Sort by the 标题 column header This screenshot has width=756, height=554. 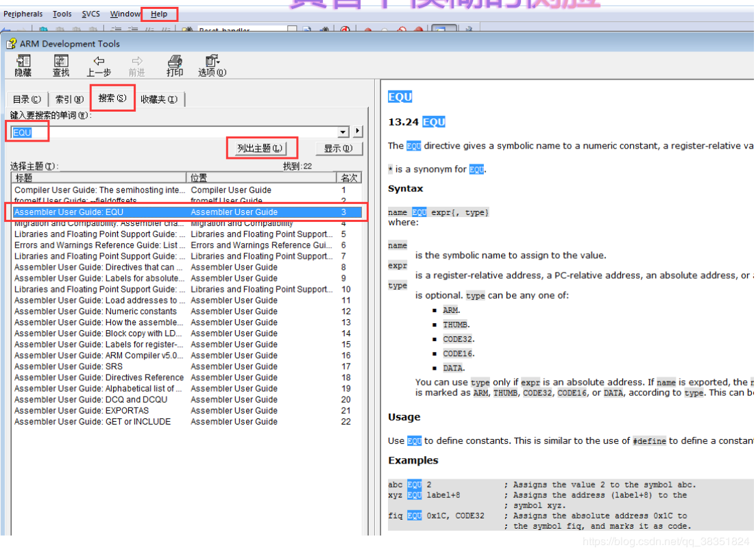(x=99, y=178)
